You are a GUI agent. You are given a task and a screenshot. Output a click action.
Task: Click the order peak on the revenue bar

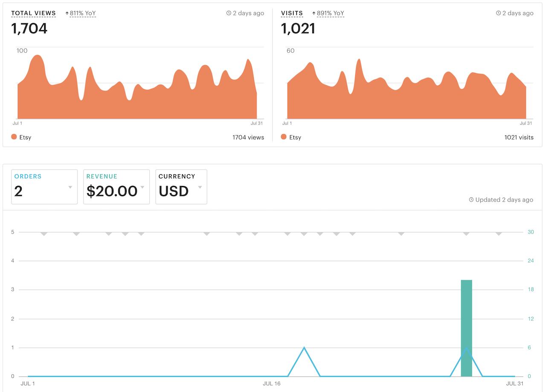pos(467,348)
